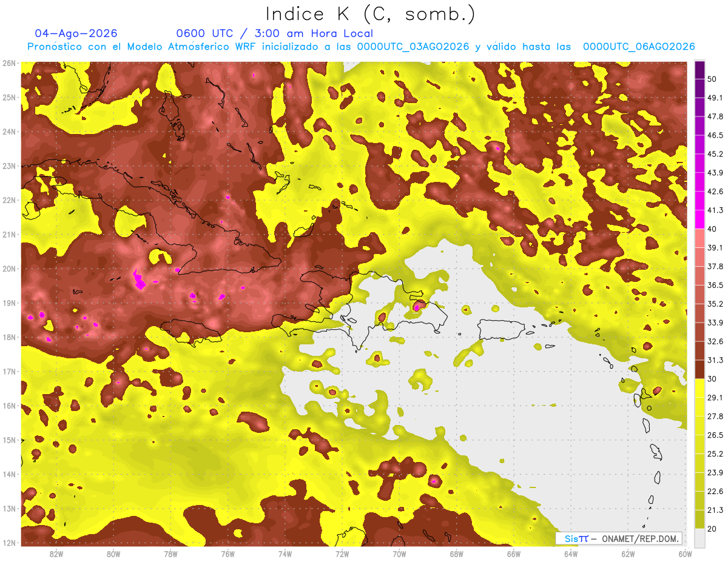Viewport: 728px width, 562px height.
Task: Select the '24N' latitude tick label
Action: click(9, 132)
